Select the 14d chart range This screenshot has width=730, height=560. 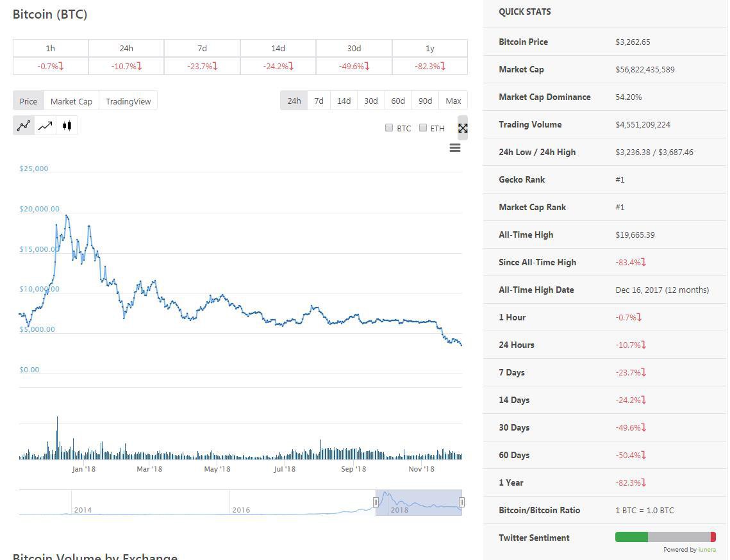pyautogui.click(x=344, y=101)
